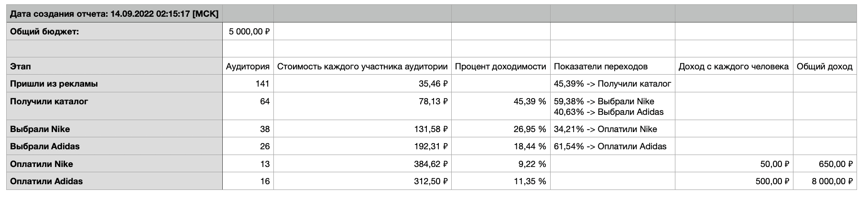Click the 'Доход с каждого человека' header
The width and height of the screenshot is (868, 200).
733,67
